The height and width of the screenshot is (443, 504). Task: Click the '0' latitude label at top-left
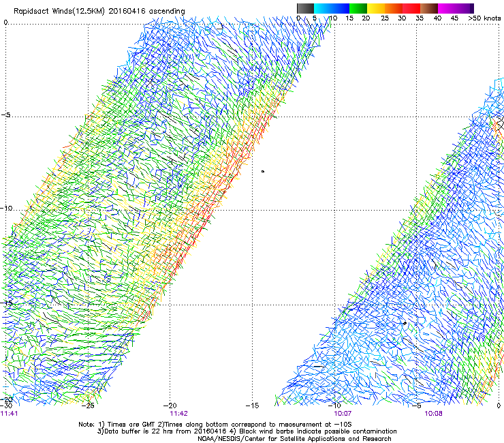[x=5, y=22]
